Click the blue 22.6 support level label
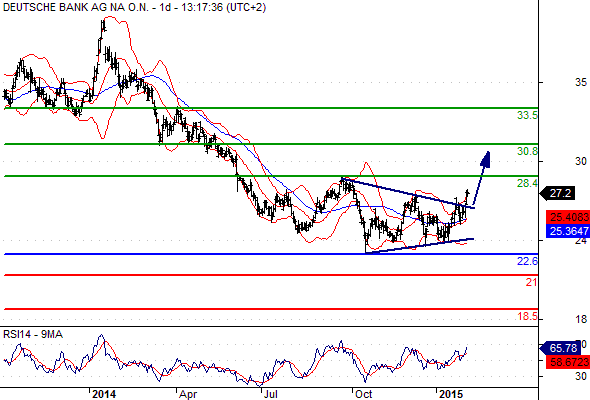 coord(527,261)
